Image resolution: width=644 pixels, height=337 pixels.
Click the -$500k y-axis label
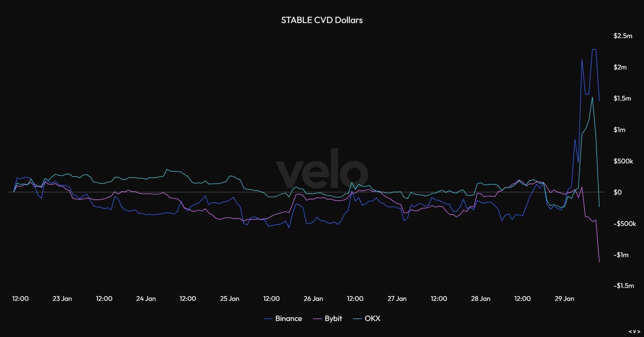pos(625,223)
